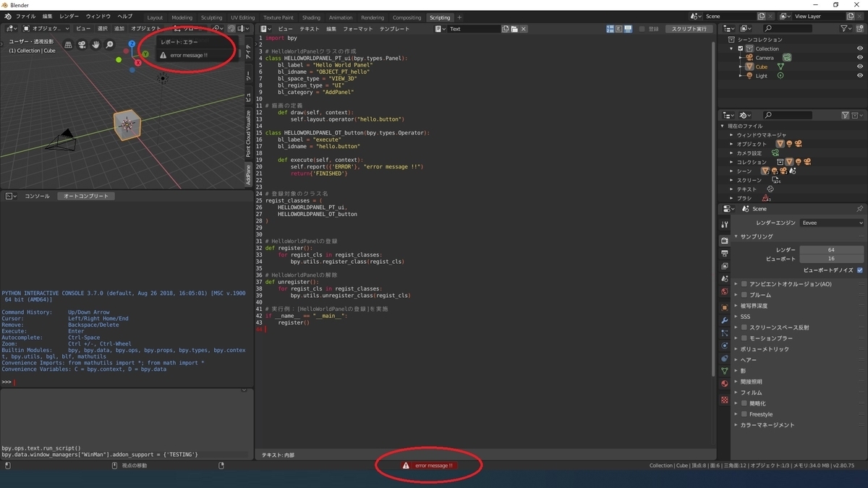Disable the ビューポートデノイズ checkbox
This screenshot has width=868, height=488.
(x=859, y=270)
